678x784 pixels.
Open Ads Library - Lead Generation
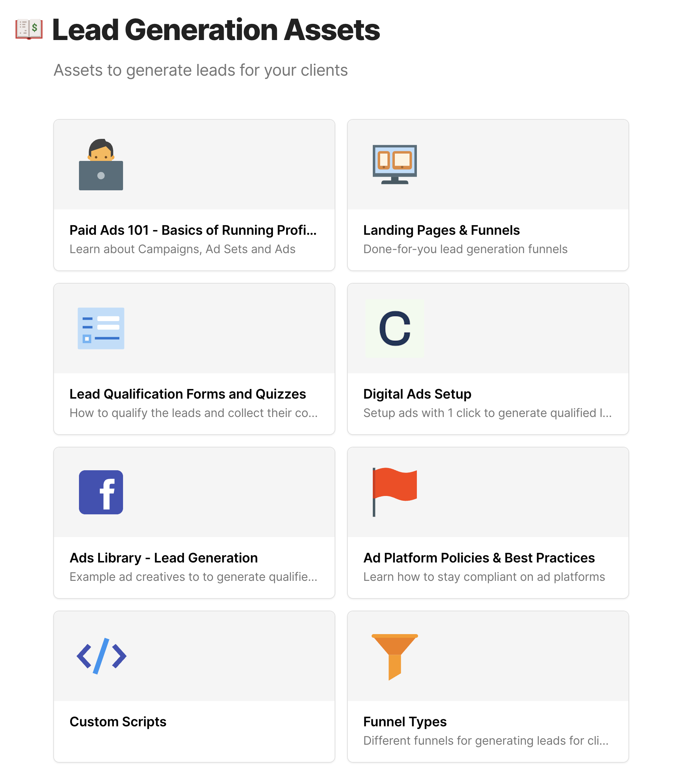(163, 558)
